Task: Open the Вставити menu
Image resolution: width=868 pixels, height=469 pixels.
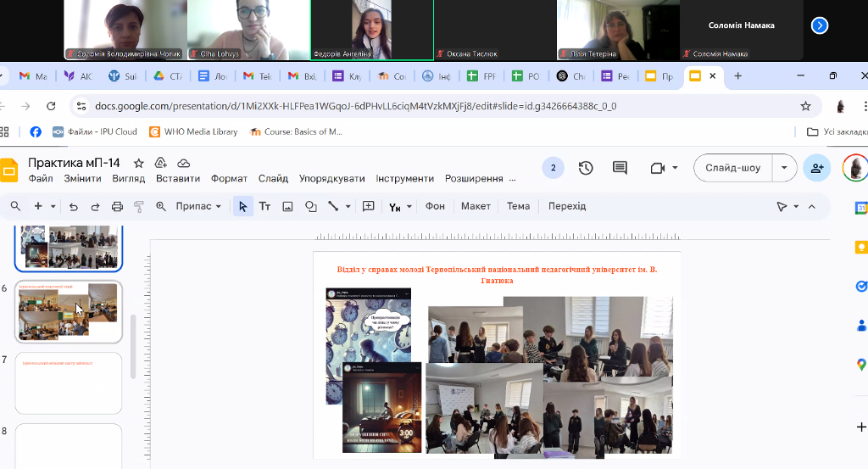Action: click(177, 179)
